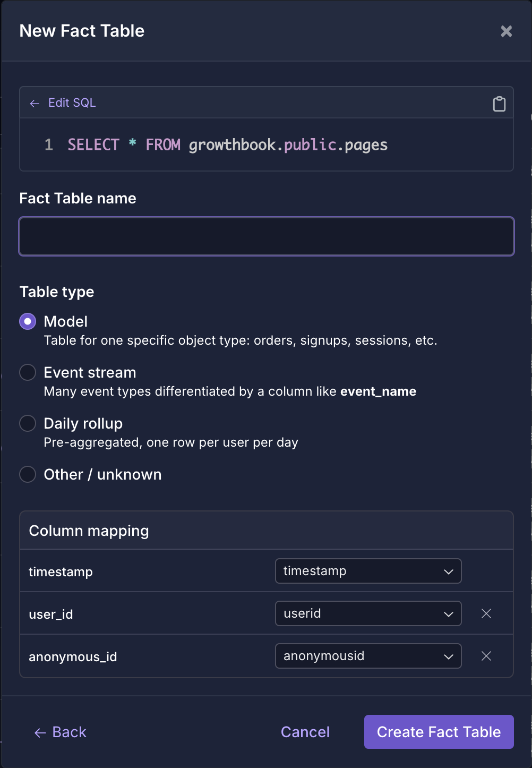Remove the anonymous_id mapping row

[486, 656]
